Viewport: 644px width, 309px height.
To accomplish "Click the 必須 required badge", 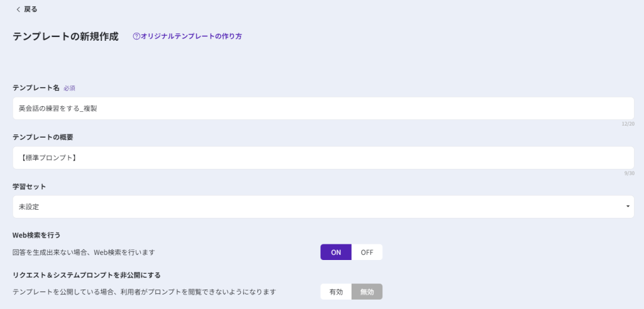I will [x=69, y=88].
